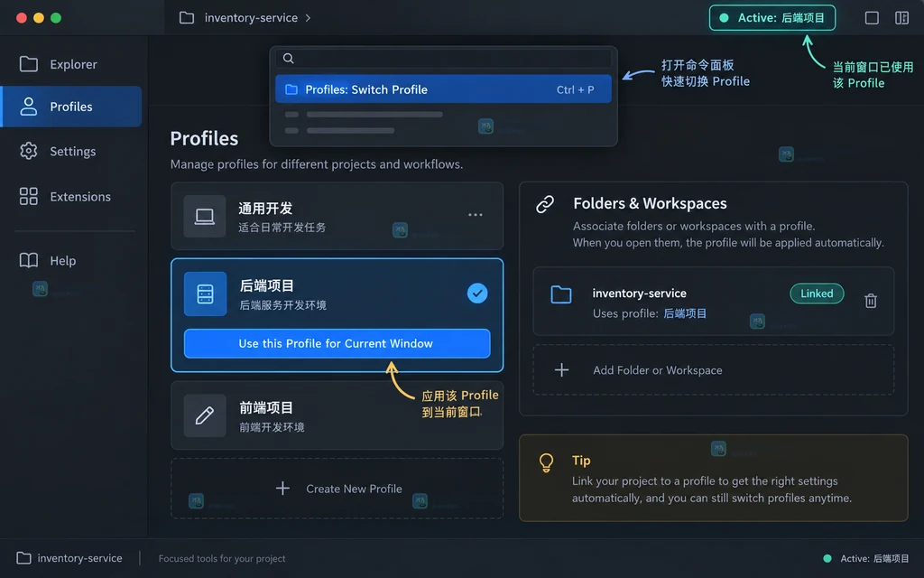Run Profiles: Switch Profile command

pyautogui.click(x=443, y=89)
